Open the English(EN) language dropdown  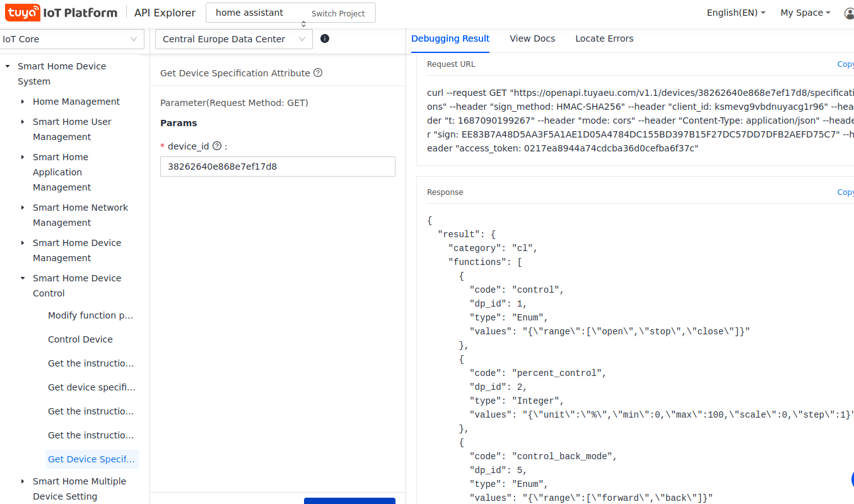(x=735, y=13)
